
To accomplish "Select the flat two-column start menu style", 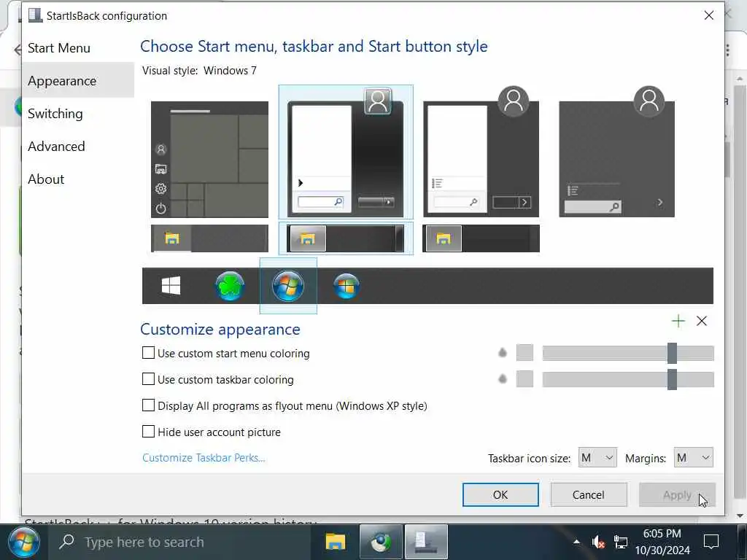I will point(481,152).
